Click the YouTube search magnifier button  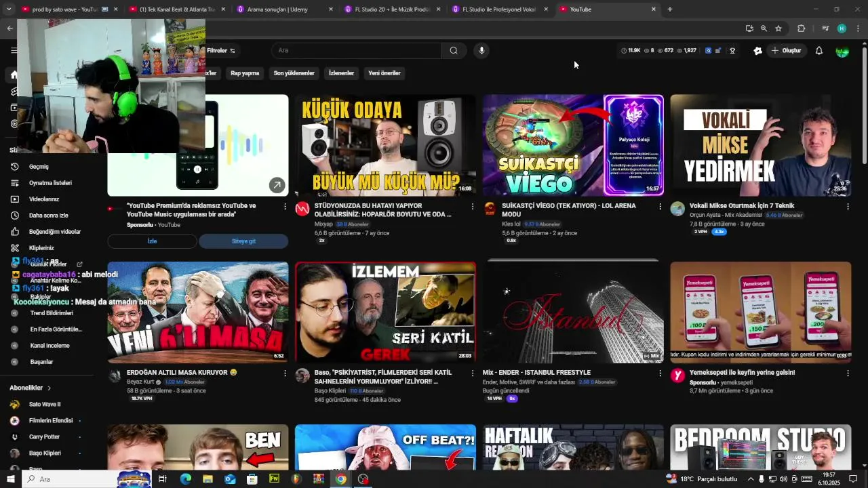(x=454, y=50)
